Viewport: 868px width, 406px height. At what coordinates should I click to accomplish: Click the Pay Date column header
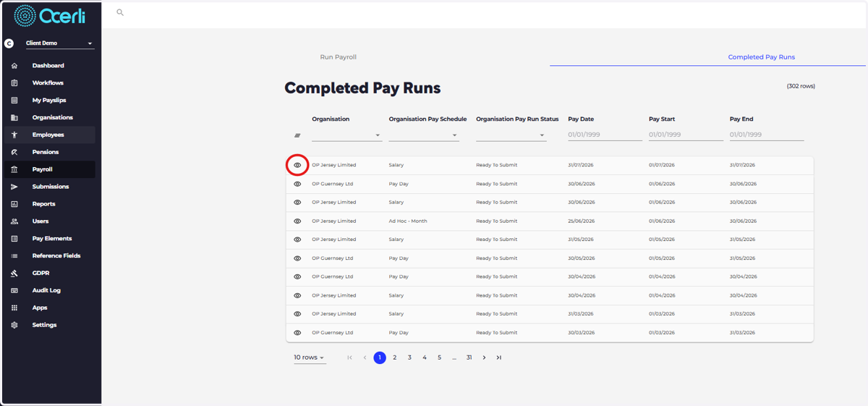(581, 119)
